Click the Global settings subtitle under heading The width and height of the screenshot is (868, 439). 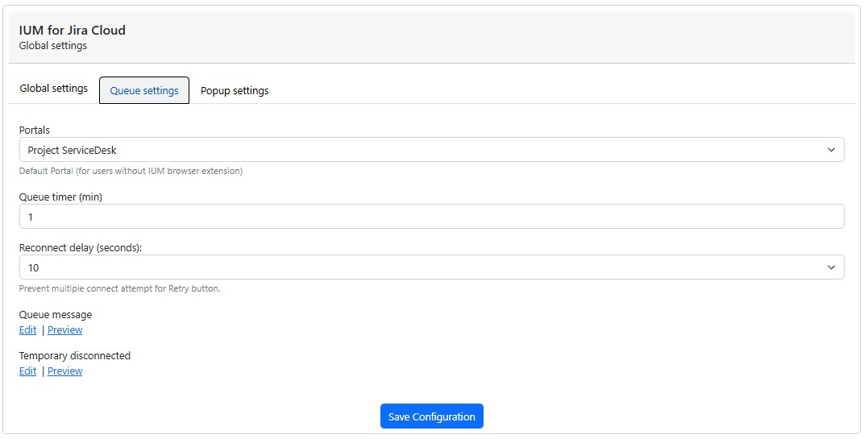coord(53,46)
